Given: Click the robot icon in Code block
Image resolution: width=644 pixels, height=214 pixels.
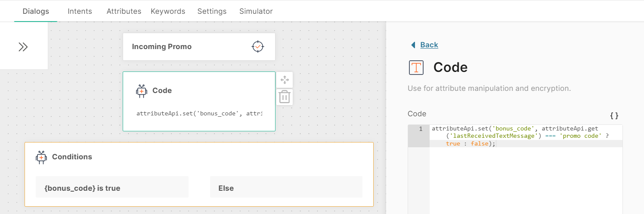Looking at the screenshot, I should 142,91.
